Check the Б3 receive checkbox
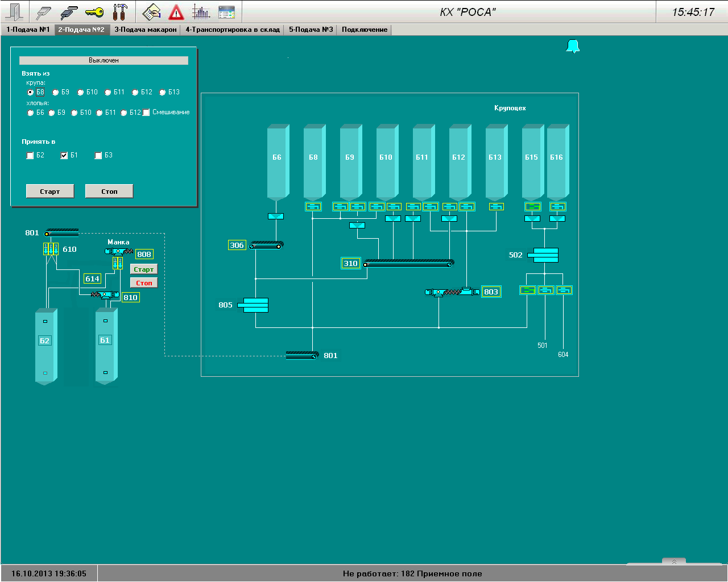This screenshot has width=728, height=582. point(98,155)
